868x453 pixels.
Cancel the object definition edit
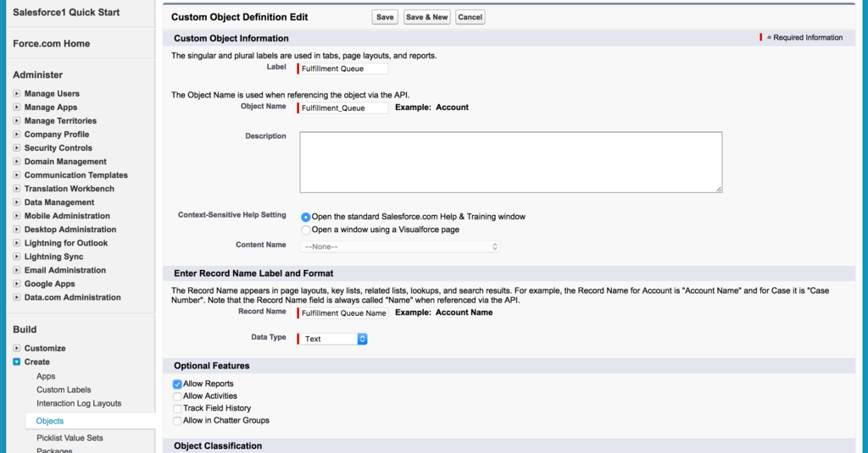(x=470, y=17)
